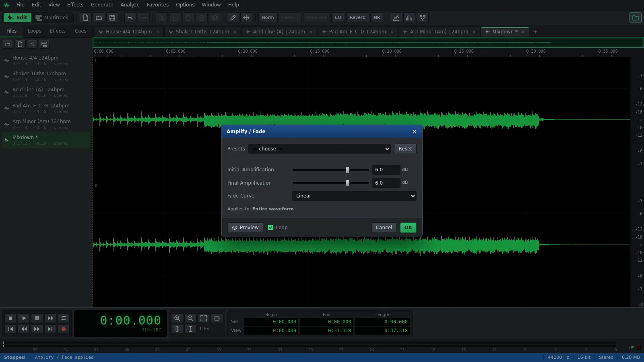Select Pad Am-F-C-G 124bpm in file list

[46, 109]
